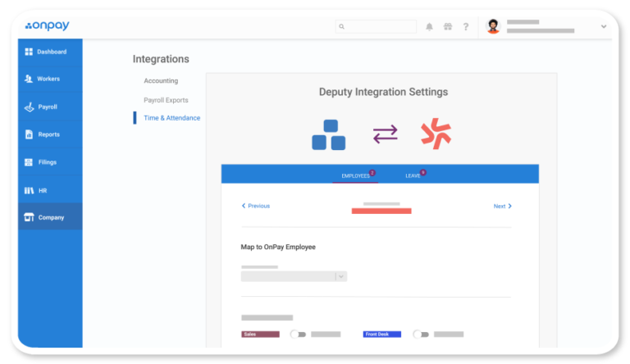Click the Map to OnPay Employee label
This screenshot has width=630, height=364.
click(x=278, y=247)
